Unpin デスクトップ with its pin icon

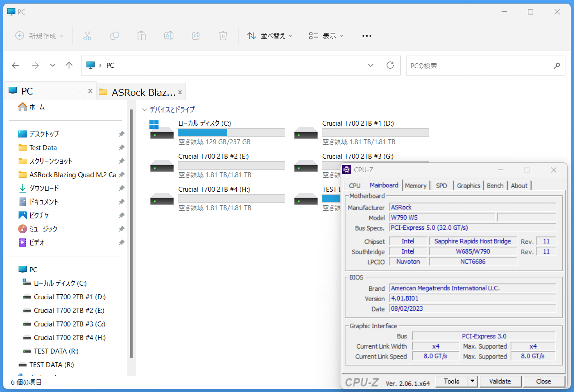121,134
